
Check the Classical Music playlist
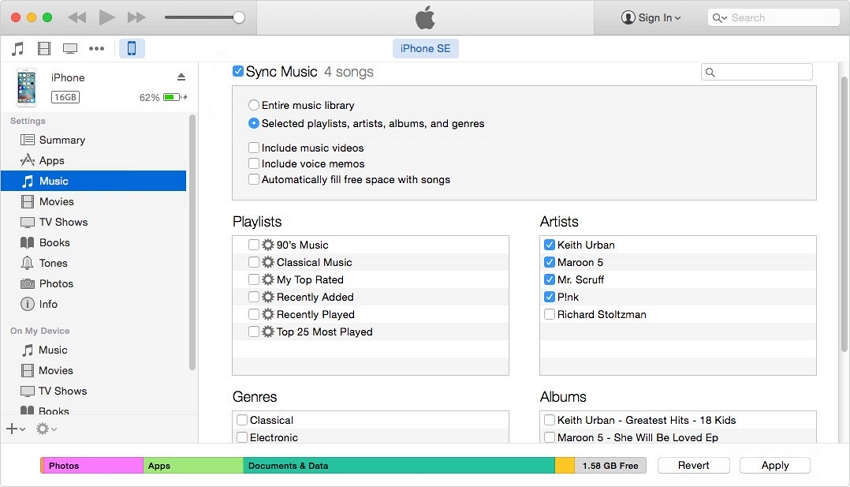[254, 262]
